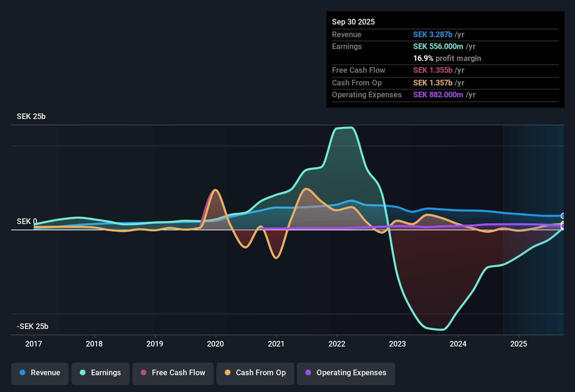The height and width of the screenshot is (392, 575).
Task: Click the blue Revenue legend dot
Action: click(22, 373)
